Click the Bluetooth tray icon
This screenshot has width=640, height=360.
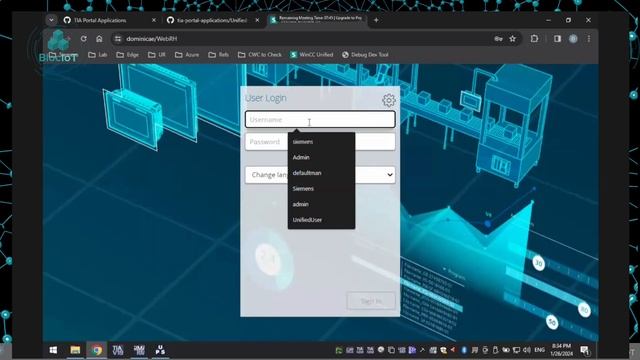click(464, 350)
